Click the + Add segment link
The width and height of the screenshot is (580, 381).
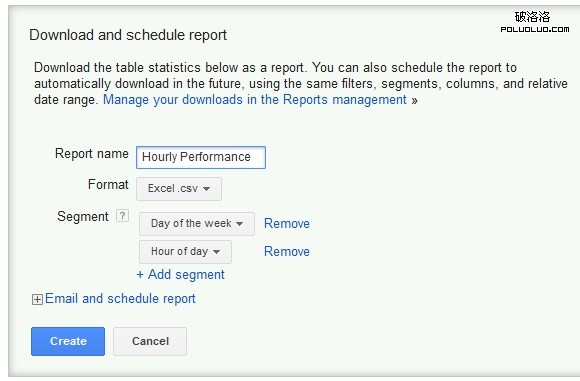181,274
